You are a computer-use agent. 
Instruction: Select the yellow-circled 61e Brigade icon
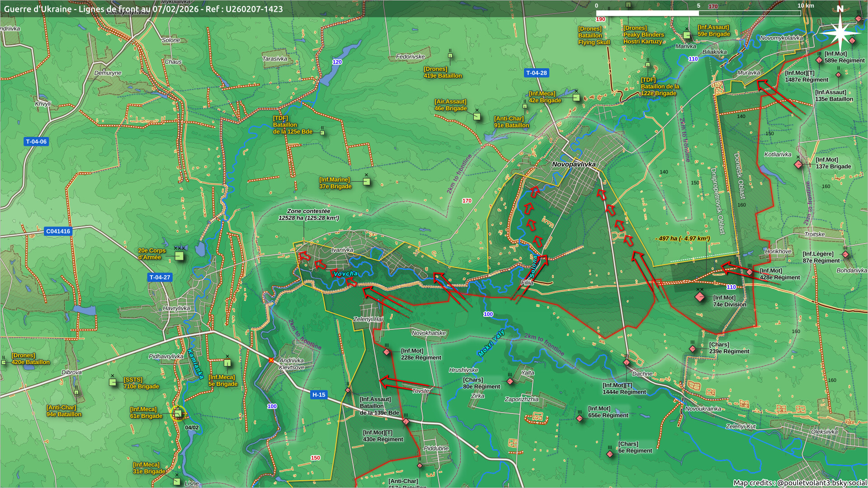coord(178,413)
